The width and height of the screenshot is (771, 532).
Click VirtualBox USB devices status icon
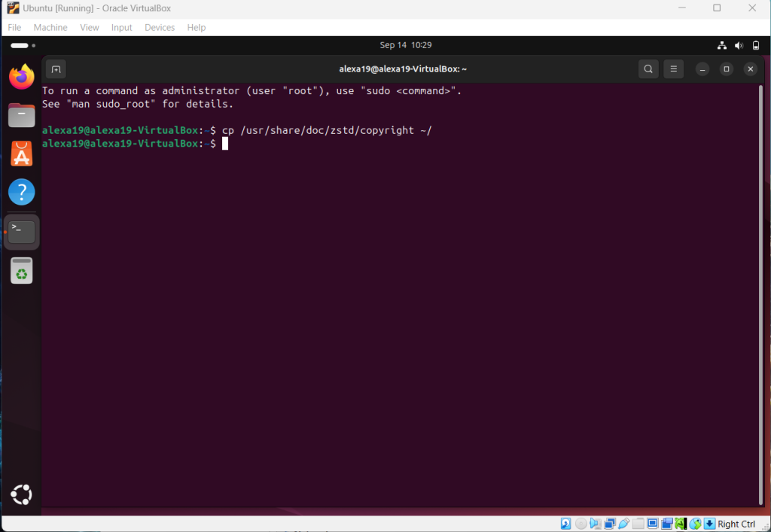(x=623, y=524)
